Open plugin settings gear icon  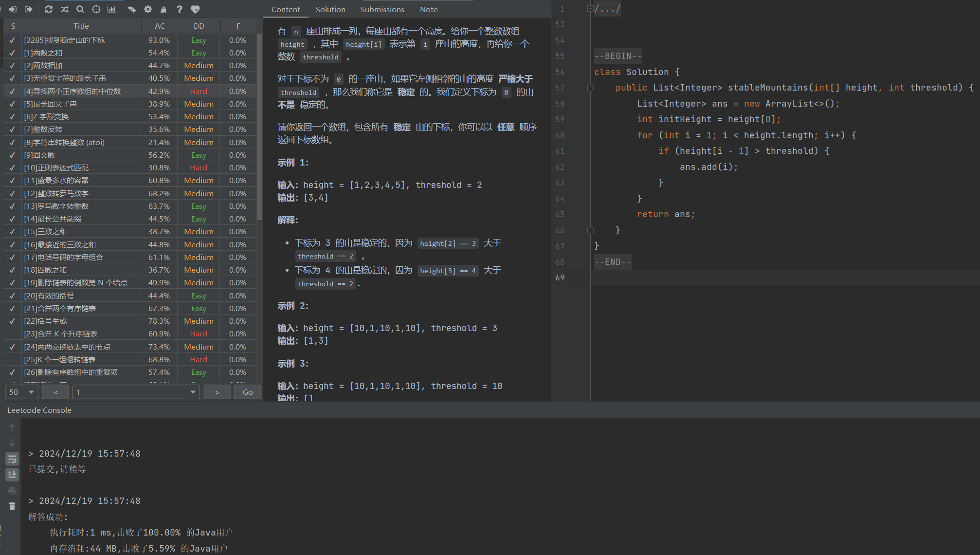pos(148,9)
